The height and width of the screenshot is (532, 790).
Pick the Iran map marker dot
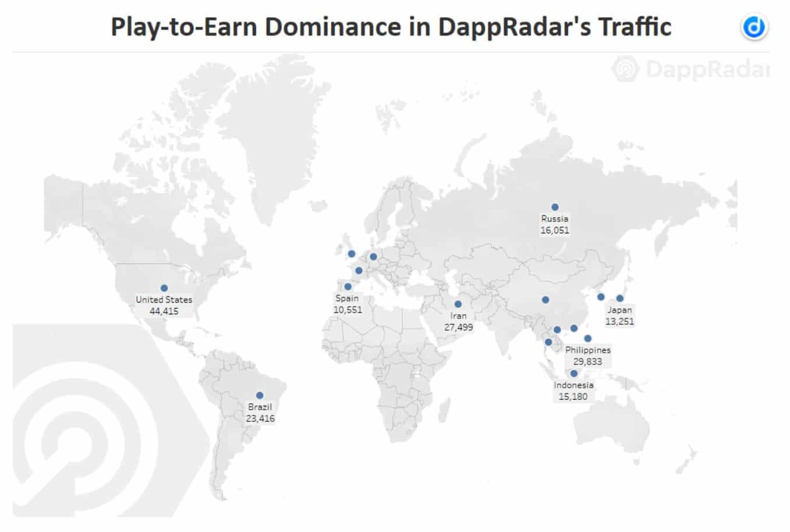click(458, 304)
